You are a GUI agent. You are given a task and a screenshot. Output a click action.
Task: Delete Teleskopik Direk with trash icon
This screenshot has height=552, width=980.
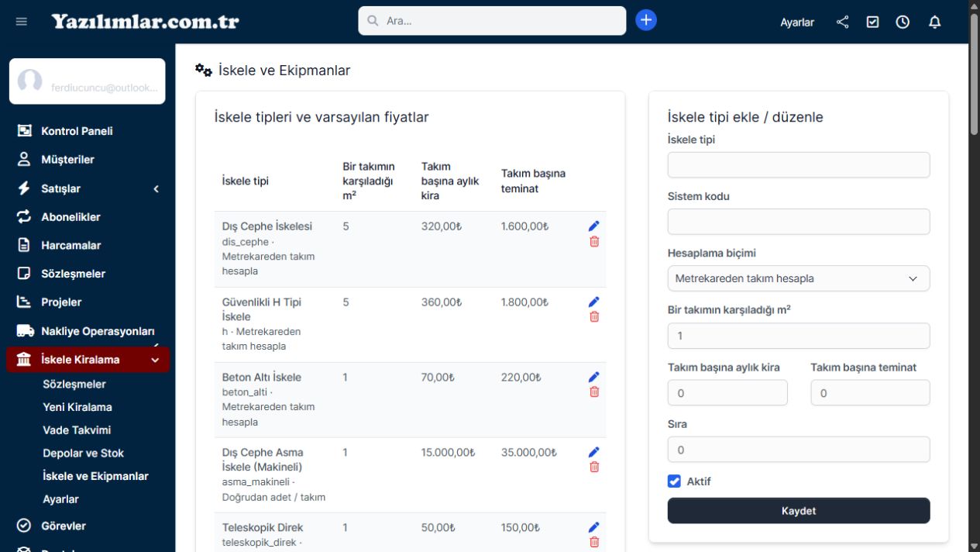coord(594,542)
